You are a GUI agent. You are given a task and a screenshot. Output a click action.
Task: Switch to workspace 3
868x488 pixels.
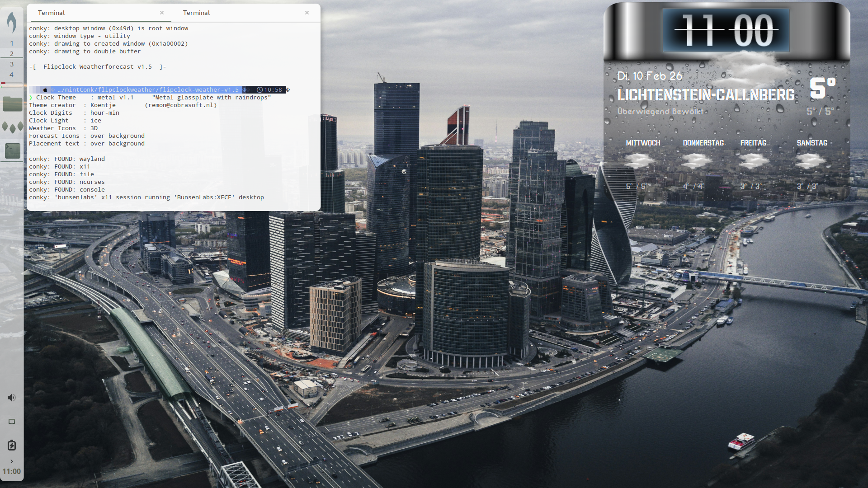12,64
